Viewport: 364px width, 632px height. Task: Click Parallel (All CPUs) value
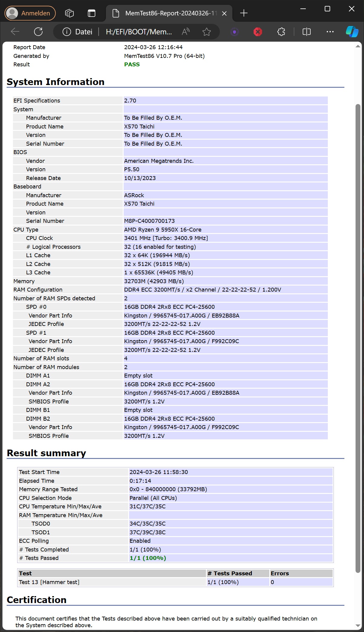(x=153, y=498)
